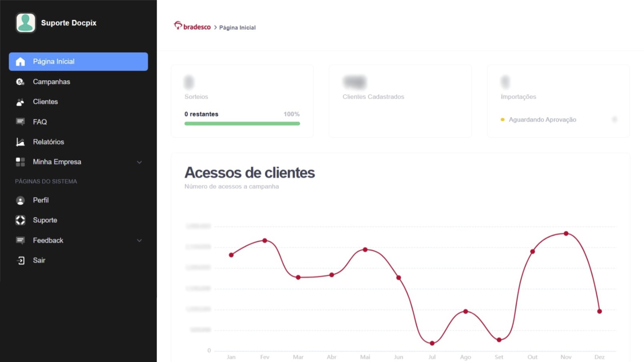Screen dimensions: 644x362
Task: Click the Página Inicial breadcrumb text
Action: click(237, 27)
